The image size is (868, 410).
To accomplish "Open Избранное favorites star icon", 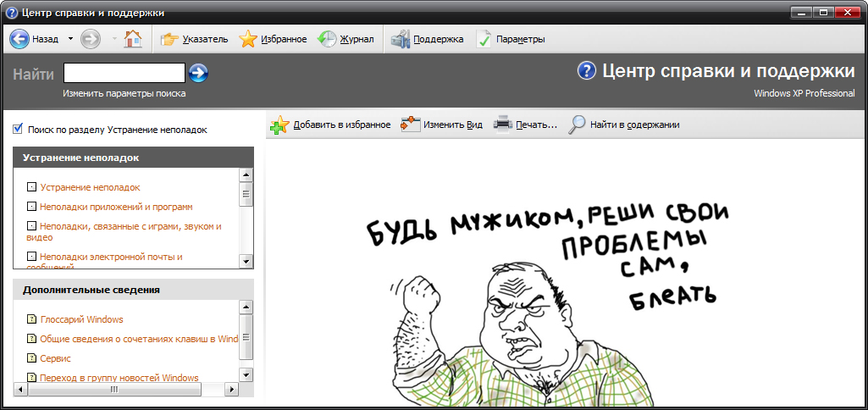I will [247, 39].
